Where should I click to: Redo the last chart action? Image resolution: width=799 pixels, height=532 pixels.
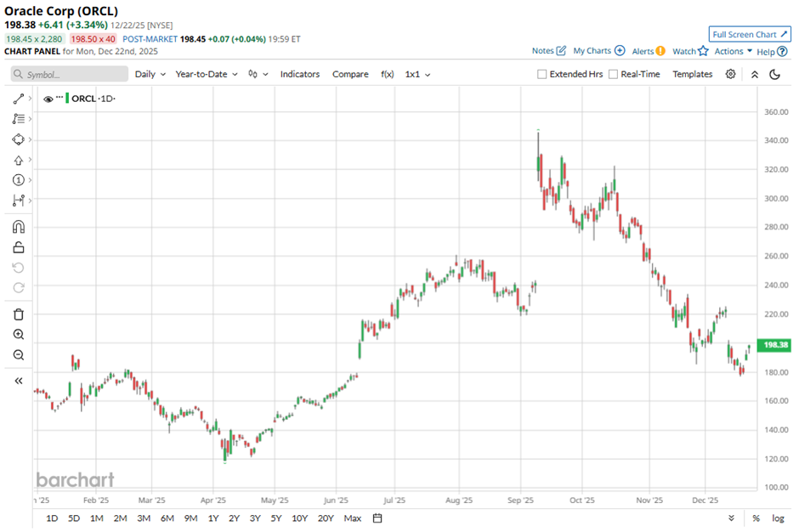pos(19,288)
